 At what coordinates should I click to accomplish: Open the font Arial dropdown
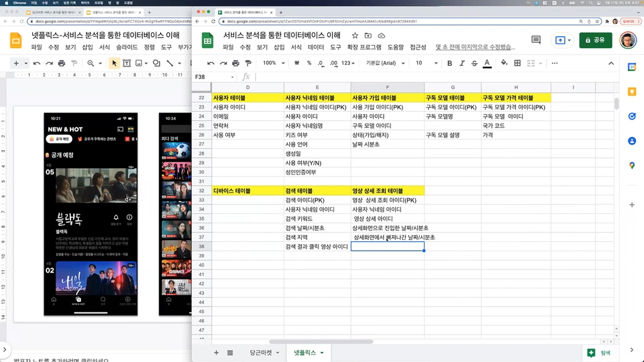pos(385,63)
